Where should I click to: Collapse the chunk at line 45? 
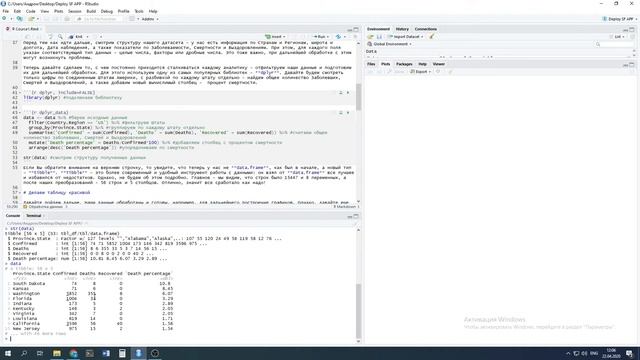[20, 112]
